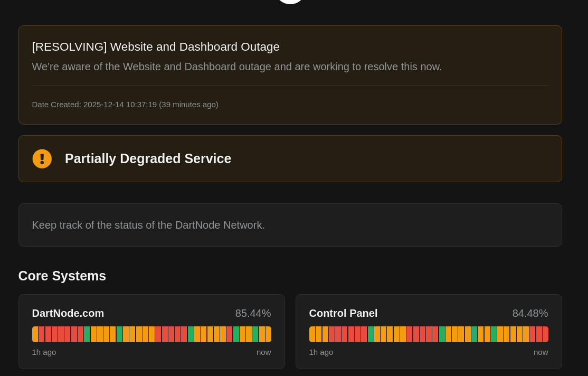Screen dimensions: 588x376
Task: Click the 'now' label under DartNode.com
Action: click(263, 352)
